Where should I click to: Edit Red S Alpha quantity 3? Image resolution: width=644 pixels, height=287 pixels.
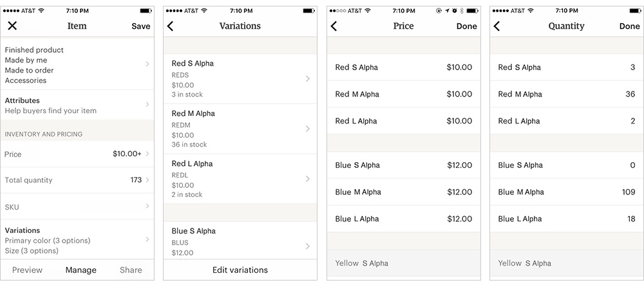point(633,68)
